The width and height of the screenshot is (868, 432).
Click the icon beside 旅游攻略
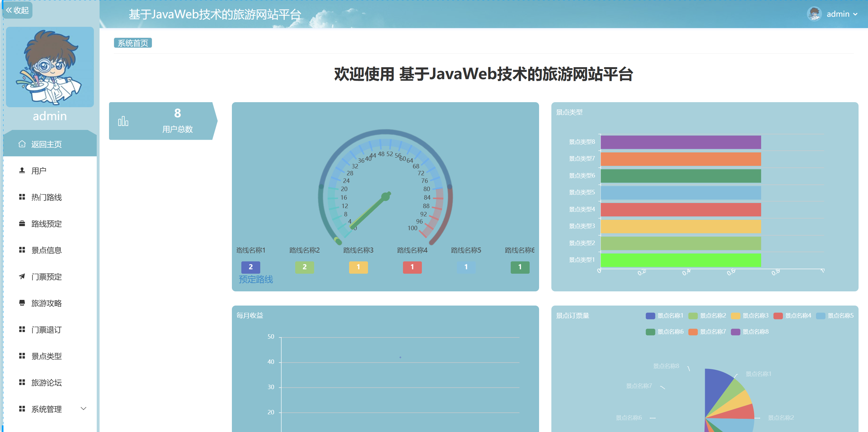[x=22, y=303]
